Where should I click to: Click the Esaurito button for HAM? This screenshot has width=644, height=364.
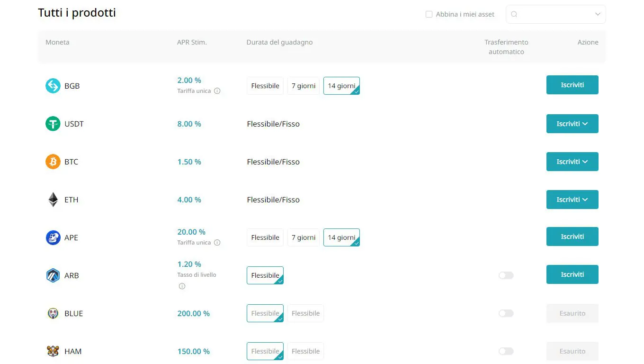pos(572,351)
